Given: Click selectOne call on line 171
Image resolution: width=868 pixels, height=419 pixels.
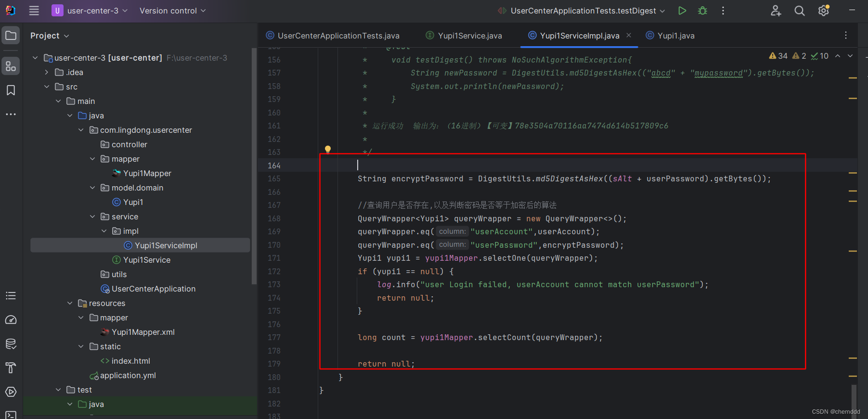Looking at the screenshot, I should pos(504,258).
